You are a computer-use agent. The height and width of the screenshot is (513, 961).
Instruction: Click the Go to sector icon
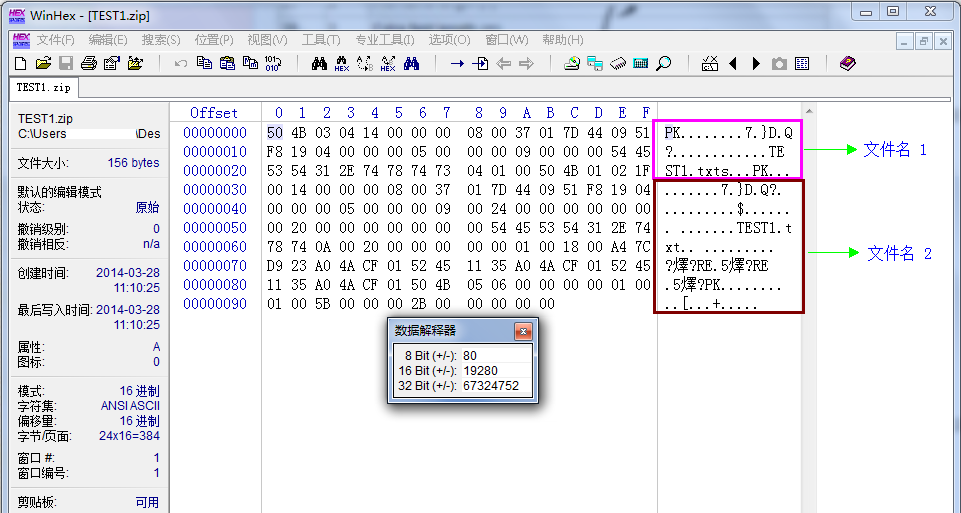coord(480,63)
